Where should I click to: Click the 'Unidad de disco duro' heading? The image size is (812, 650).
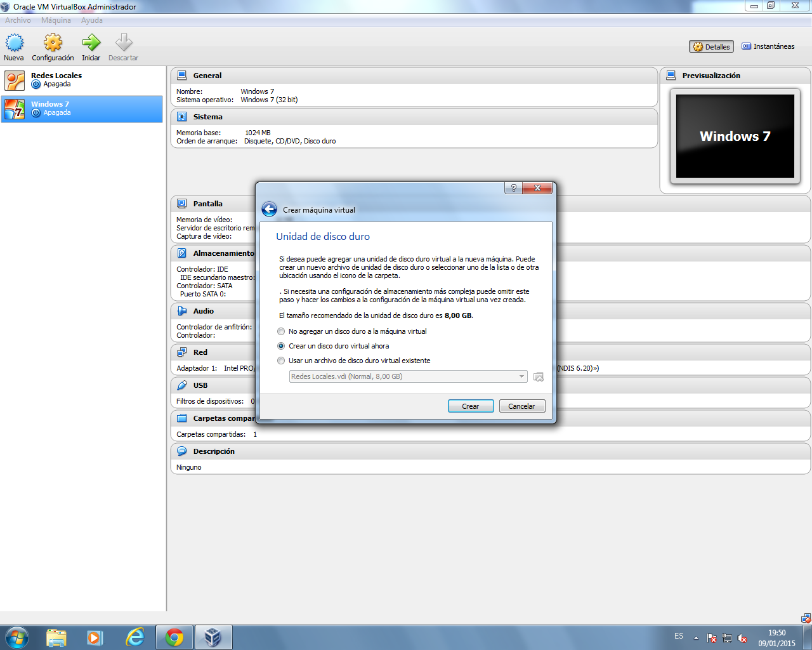[323, 236]
